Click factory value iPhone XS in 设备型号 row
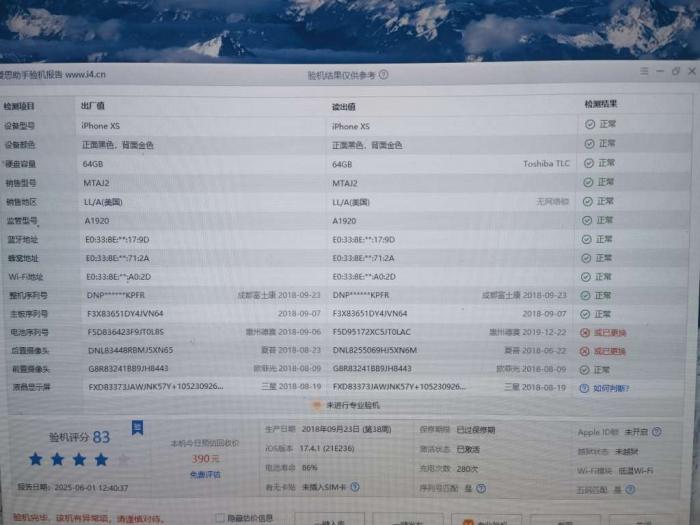Viewport: 700px width, 525px height. (101, 126)
